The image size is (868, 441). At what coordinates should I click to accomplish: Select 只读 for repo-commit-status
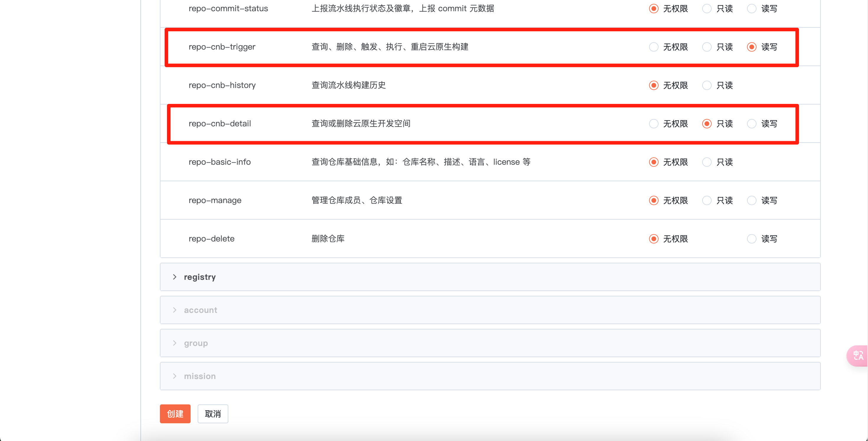point(707,9)
